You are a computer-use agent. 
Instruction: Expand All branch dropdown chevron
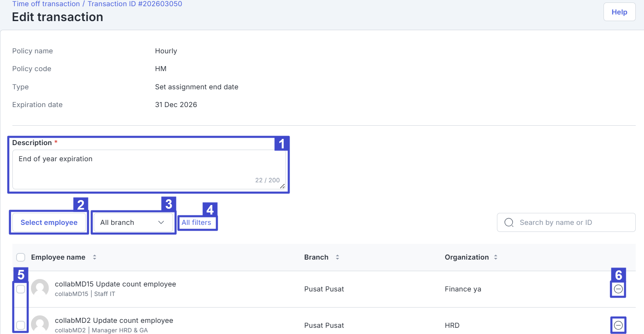161,222
